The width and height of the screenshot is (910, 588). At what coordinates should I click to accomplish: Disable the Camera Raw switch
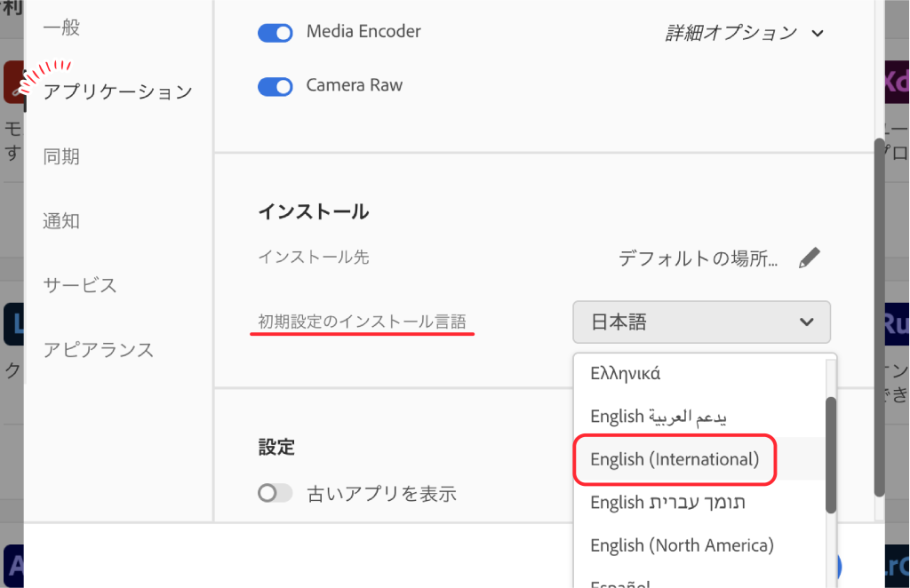click(x=275, y=86)
